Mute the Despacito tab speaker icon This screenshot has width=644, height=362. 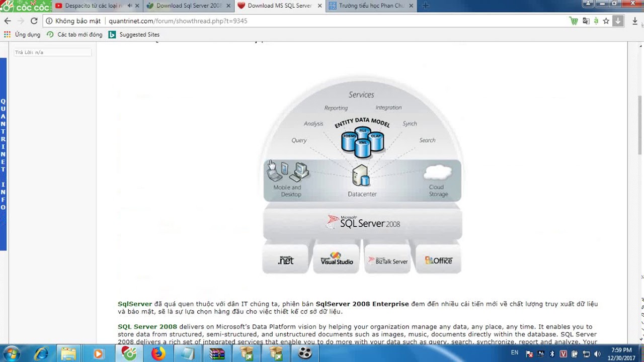[130, 6]
